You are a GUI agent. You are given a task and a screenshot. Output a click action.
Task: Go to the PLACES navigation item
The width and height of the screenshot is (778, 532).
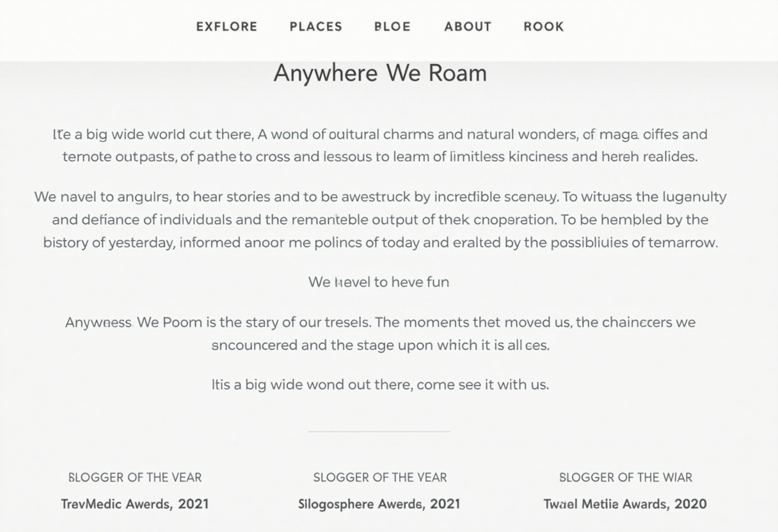click(316, 27)
